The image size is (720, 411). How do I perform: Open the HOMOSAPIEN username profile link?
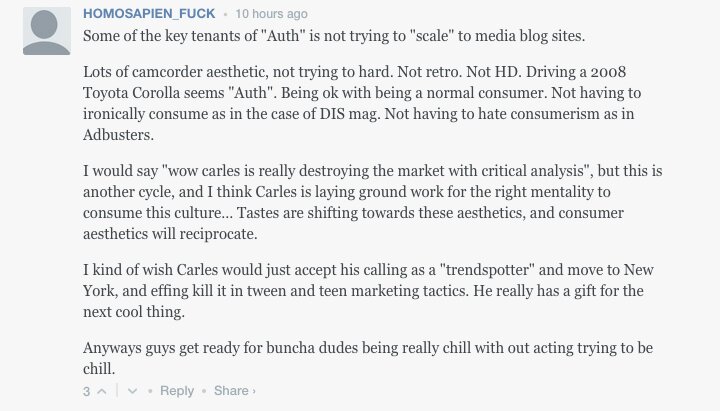pyautogui.click(x=149, y=14)
